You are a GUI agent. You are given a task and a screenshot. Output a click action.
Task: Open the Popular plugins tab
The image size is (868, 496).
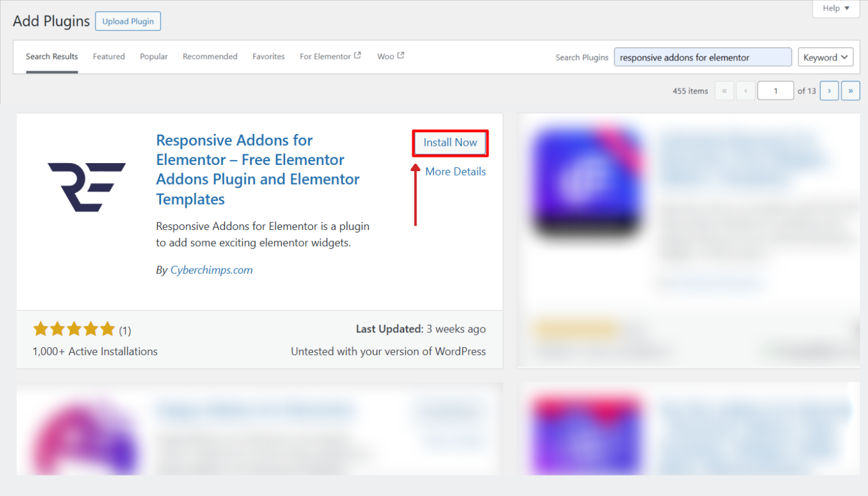pyautogui.click(x=154, y=56)
